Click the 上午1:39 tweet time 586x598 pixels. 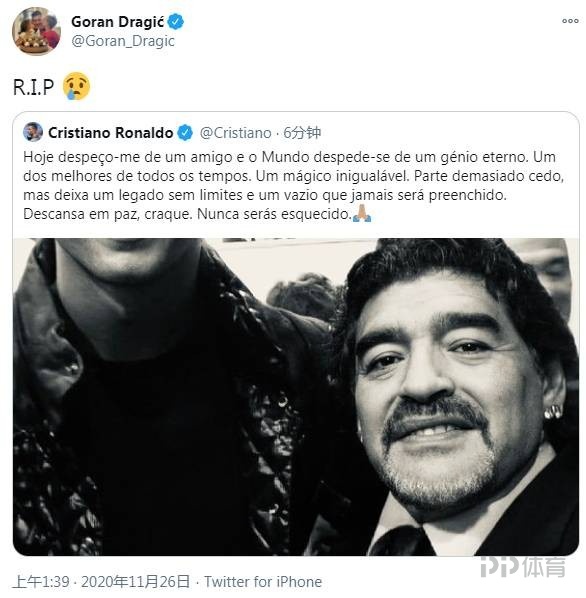[x=41, y=582]
